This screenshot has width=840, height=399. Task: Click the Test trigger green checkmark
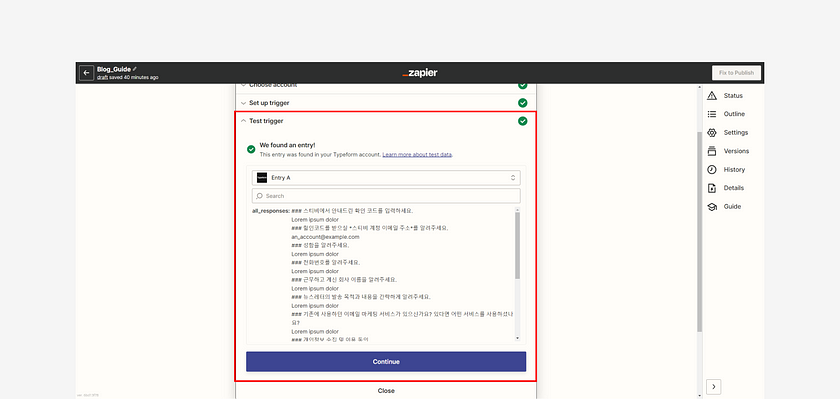[522, 121]
